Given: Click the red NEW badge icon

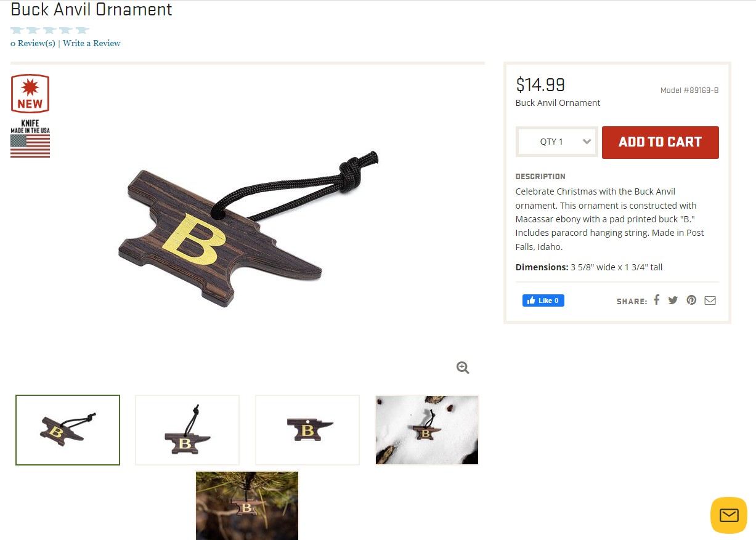Looking at the screenshot, I should click(x=30, y=94).
